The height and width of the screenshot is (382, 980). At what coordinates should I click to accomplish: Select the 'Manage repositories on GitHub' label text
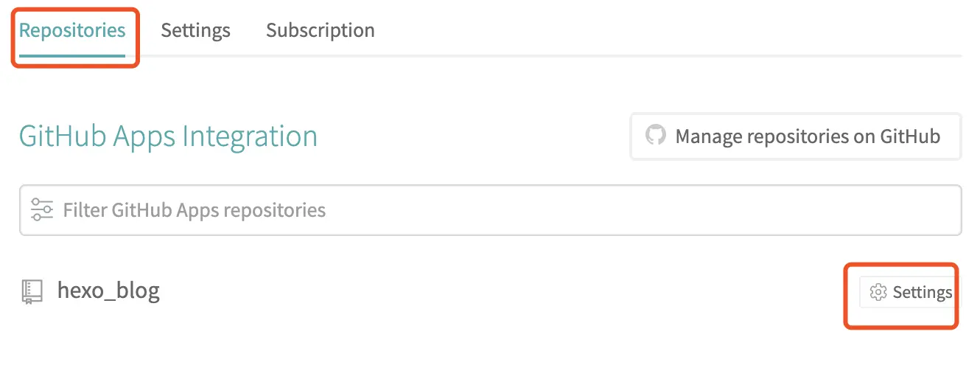808,136
